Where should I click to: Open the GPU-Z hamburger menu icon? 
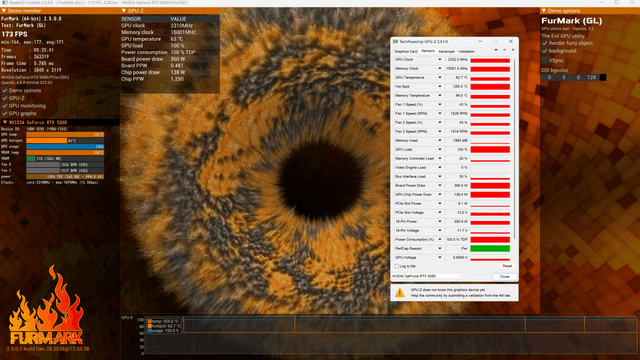pos(513,50)
